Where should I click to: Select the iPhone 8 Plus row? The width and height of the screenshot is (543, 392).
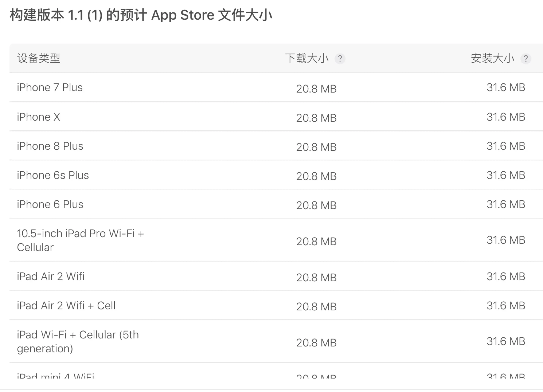pyautogui.click(x=50, y=146)
